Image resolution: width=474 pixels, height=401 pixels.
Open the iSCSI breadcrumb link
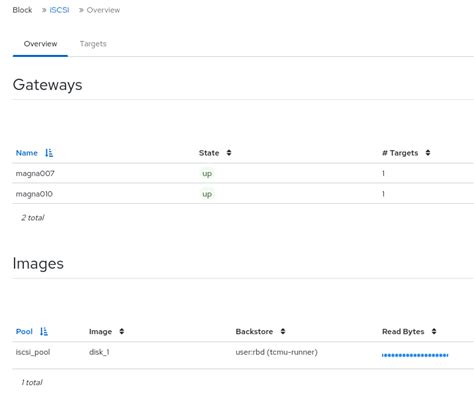[59, 10]
